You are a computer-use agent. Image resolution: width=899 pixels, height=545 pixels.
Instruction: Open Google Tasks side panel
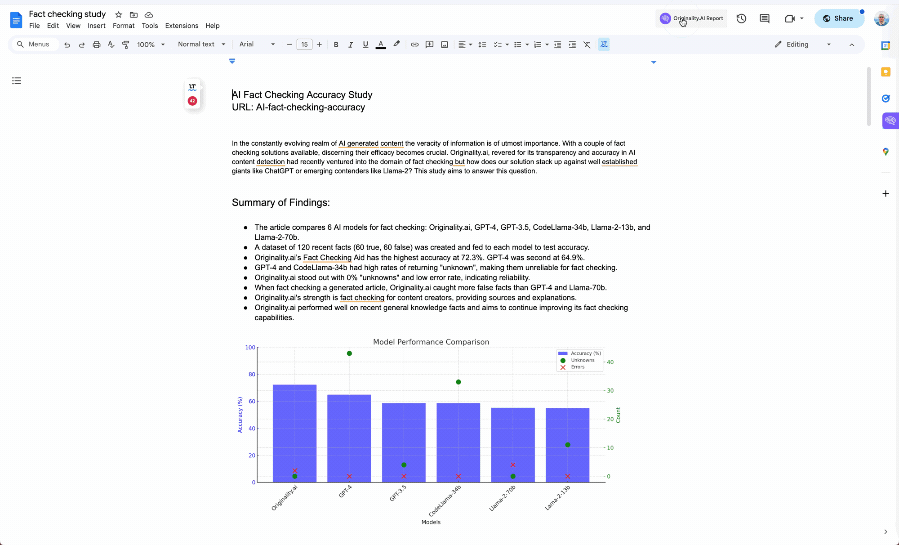tap(885, 98)
